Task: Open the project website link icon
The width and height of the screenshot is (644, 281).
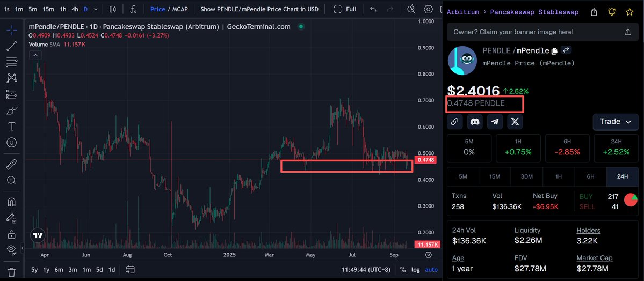Action: coord(454,121)
